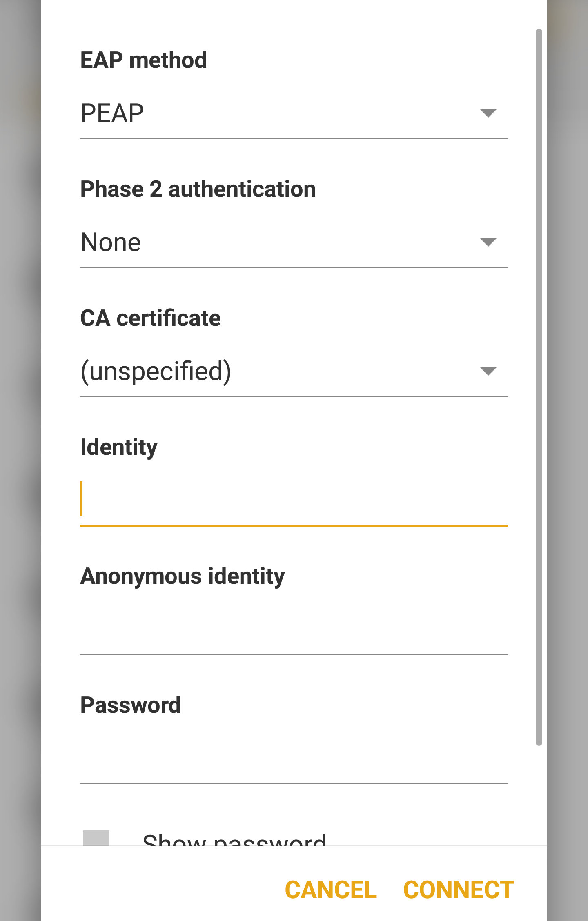The height and width of the screenshot is (921, 588).
Task: Click into the Anonymous identity field
Action: coord(294,630)
